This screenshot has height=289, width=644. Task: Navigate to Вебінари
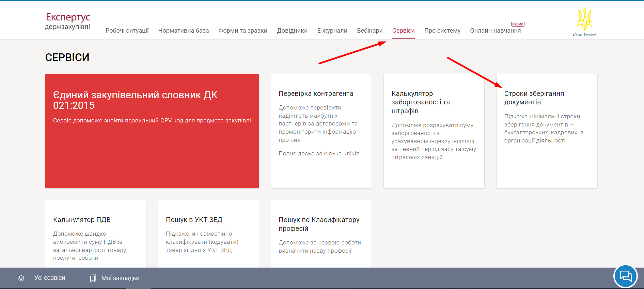[370, 31]
